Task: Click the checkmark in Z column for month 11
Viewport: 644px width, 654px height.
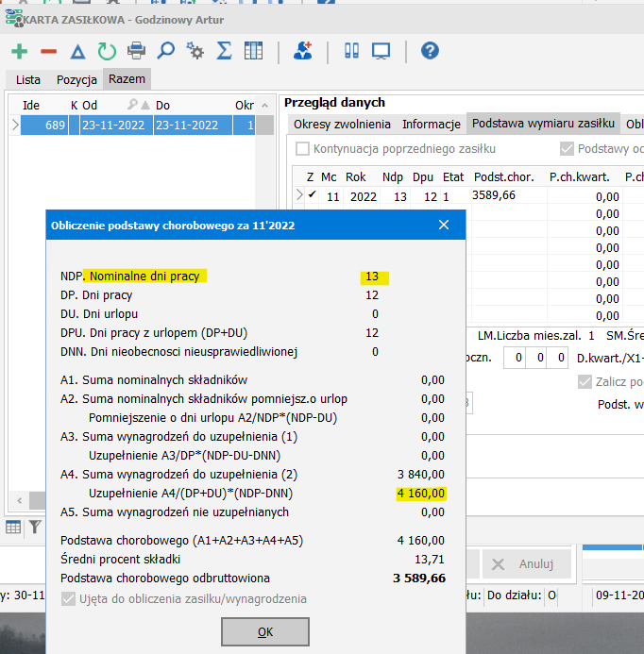Action: [x=312, y=195]
